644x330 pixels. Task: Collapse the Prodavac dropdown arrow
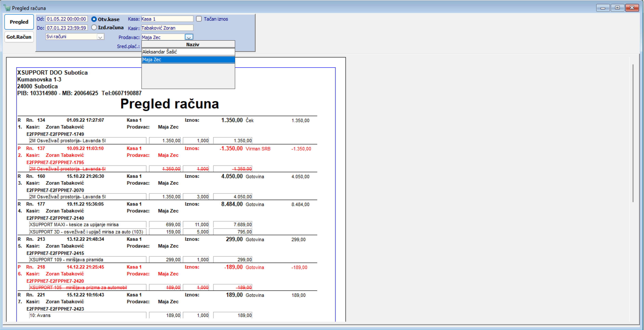(x=189, y=37)
